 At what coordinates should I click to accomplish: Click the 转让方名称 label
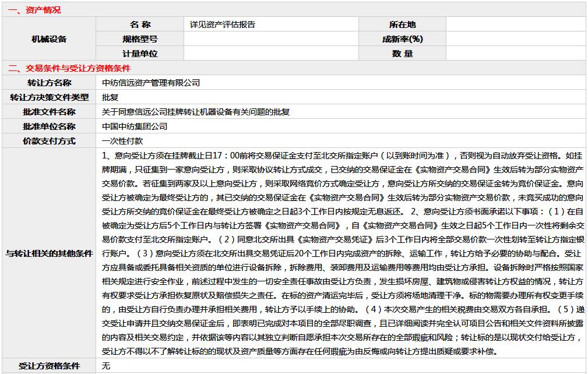(x=49, y=83)
